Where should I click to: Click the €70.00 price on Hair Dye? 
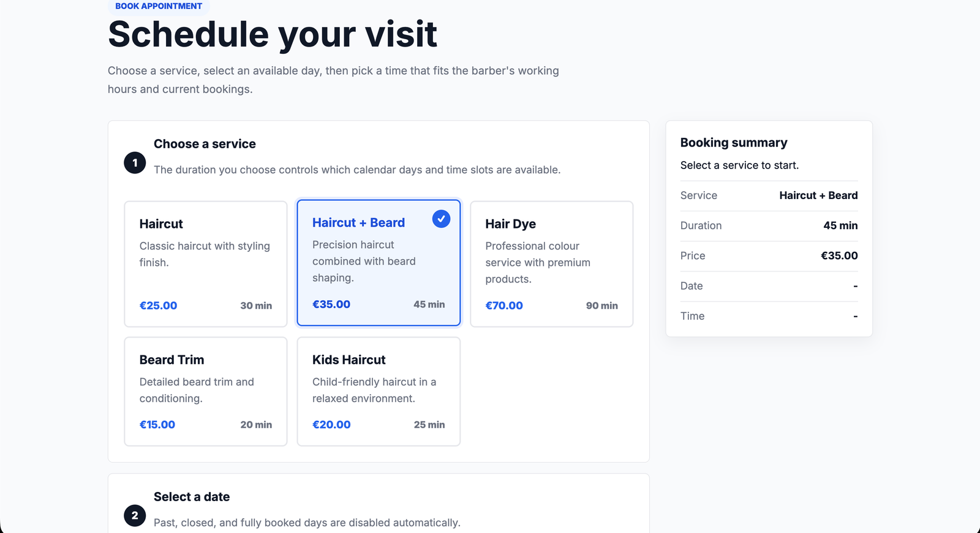(504, 306)
